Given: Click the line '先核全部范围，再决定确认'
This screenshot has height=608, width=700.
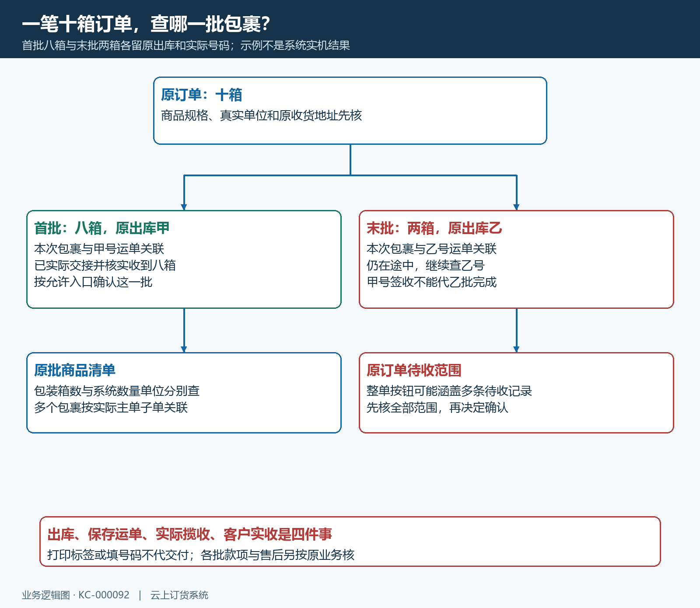Looking at the screenshot, I should click(x=437, y=408).
